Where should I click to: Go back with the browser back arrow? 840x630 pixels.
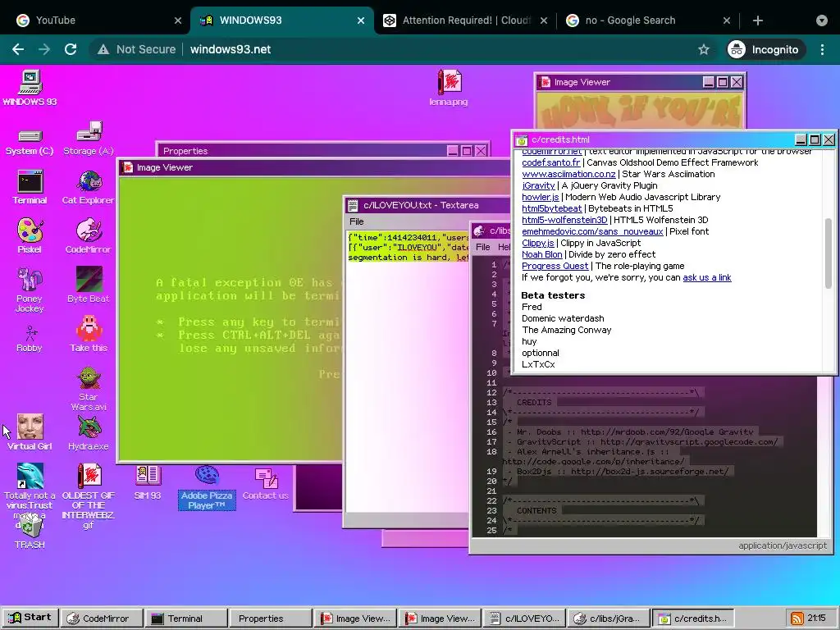18,49
